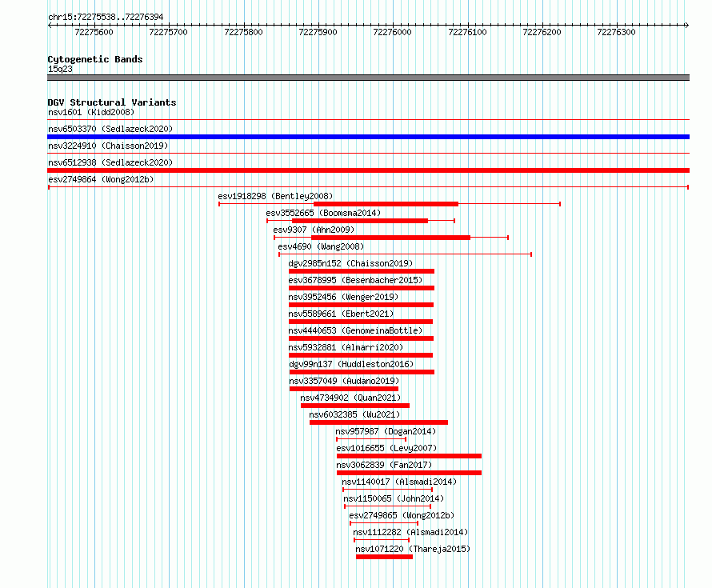The width and height of the screenshot is (712, 588).
Task: Click ruler position 72276000
Action: point(392,32)
